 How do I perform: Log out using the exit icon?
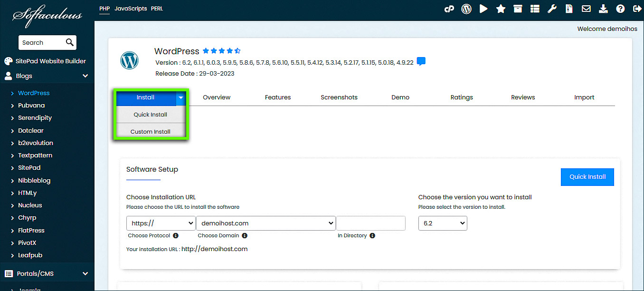click(x=637, y=9)
